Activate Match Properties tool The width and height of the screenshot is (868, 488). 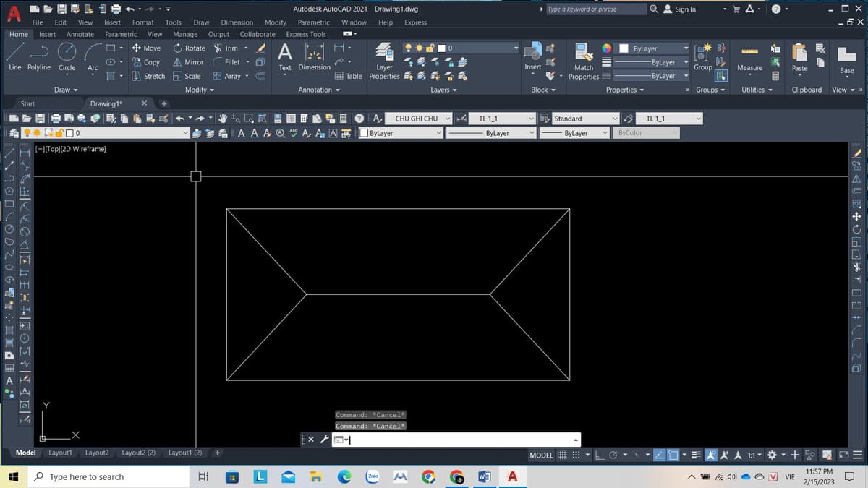click(x=583, y=61)
